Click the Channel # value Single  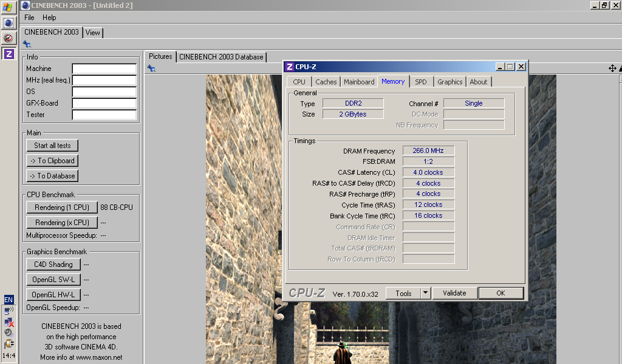click(474, 103)
